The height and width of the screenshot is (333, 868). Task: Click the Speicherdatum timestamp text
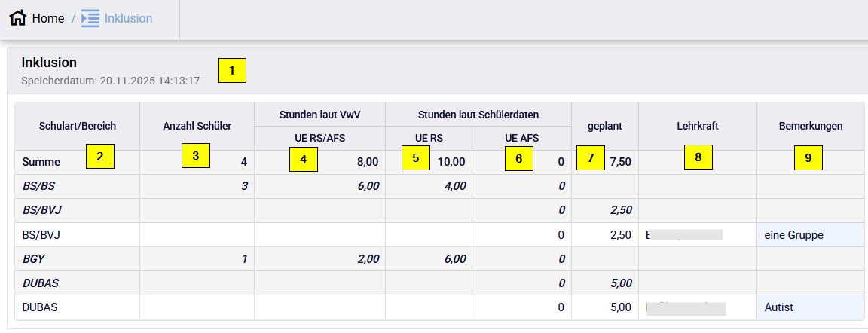[111, 80]
